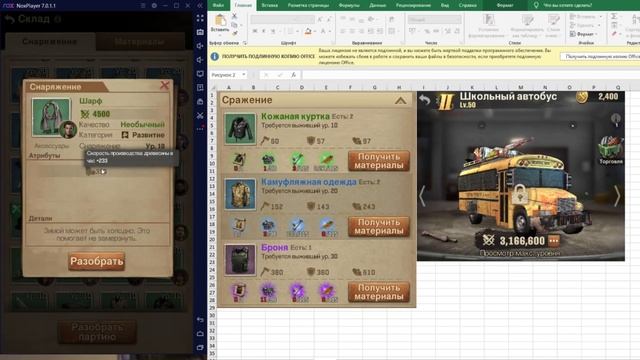Click the Office info icon in banner
Image resolution: width=640 pixels, height=360 pixels.
coord(214,56)
